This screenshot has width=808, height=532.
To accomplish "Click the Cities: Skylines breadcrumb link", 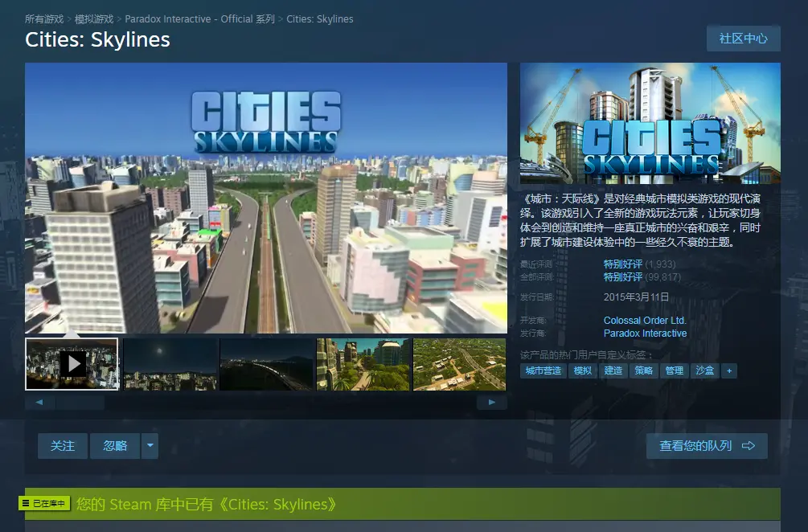I will point(319,19).
